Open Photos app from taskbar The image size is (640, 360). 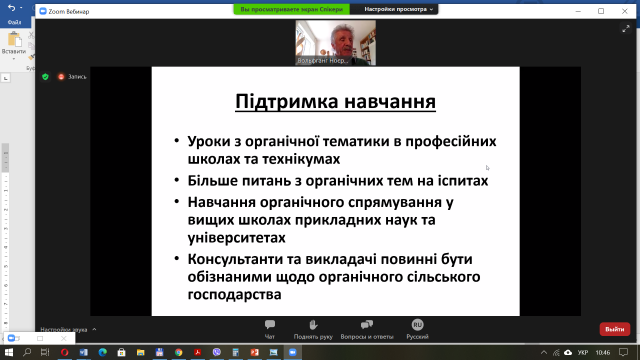point(273,352)
